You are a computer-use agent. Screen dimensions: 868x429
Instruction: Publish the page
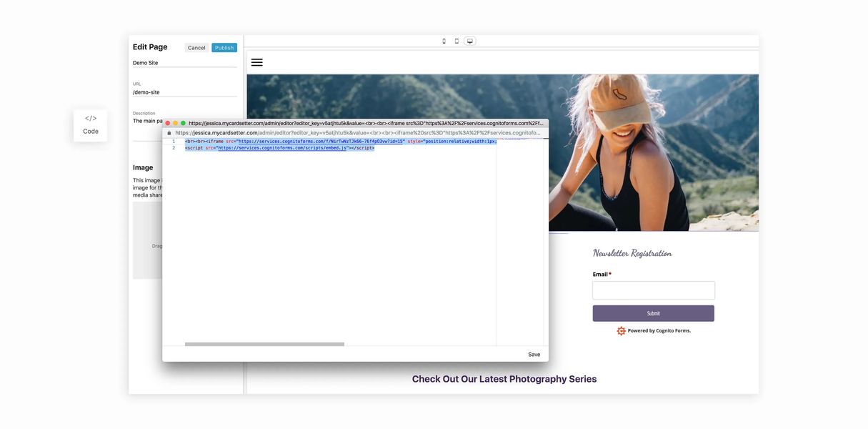tap(224, 48)
